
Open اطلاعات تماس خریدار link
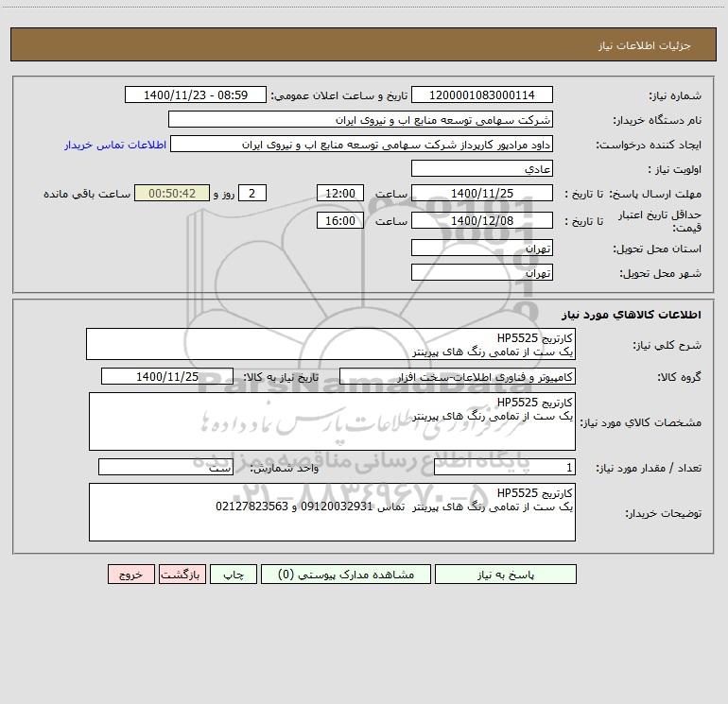point(115,145)
